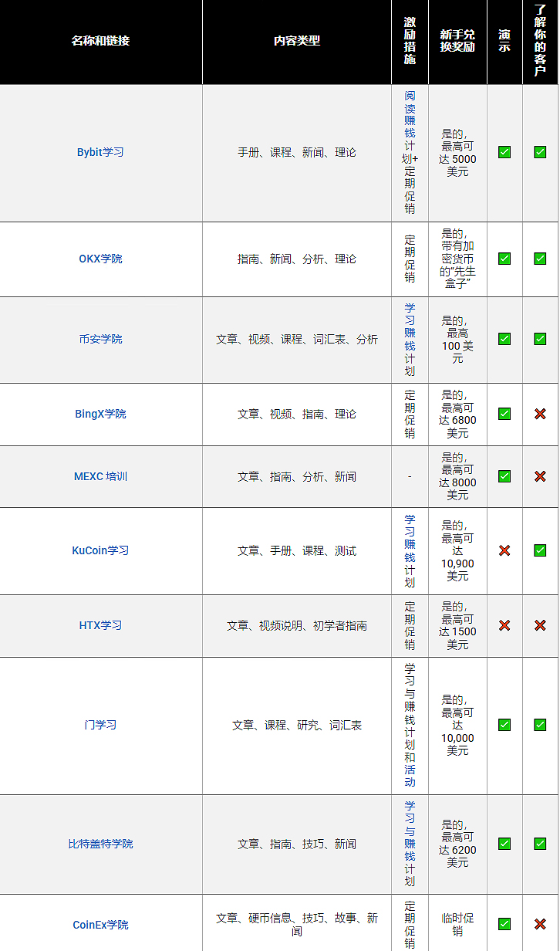Click the red X under 了解你的客户 for MEXC 培训
This screenshot has width=560, height=951.
pos(540,476)
